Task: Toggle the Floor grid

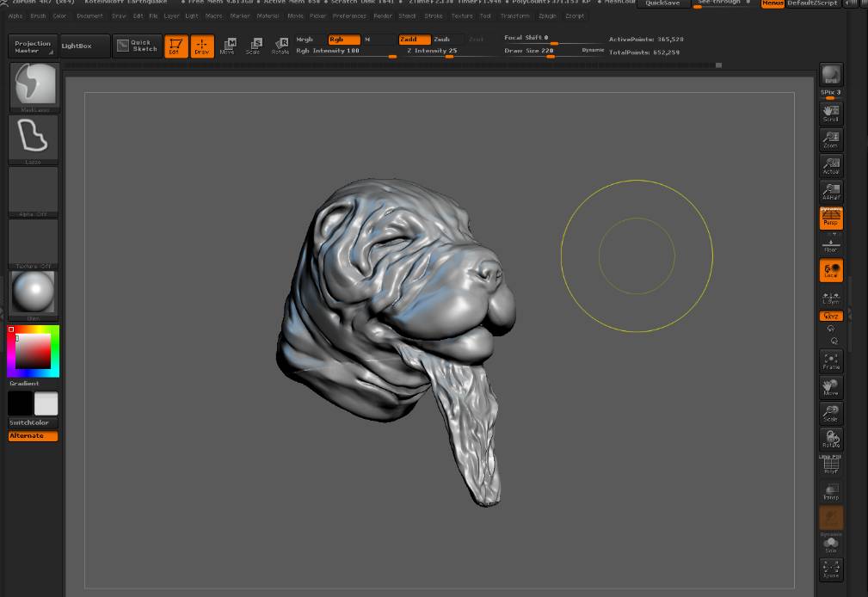Action: point(831,243)
